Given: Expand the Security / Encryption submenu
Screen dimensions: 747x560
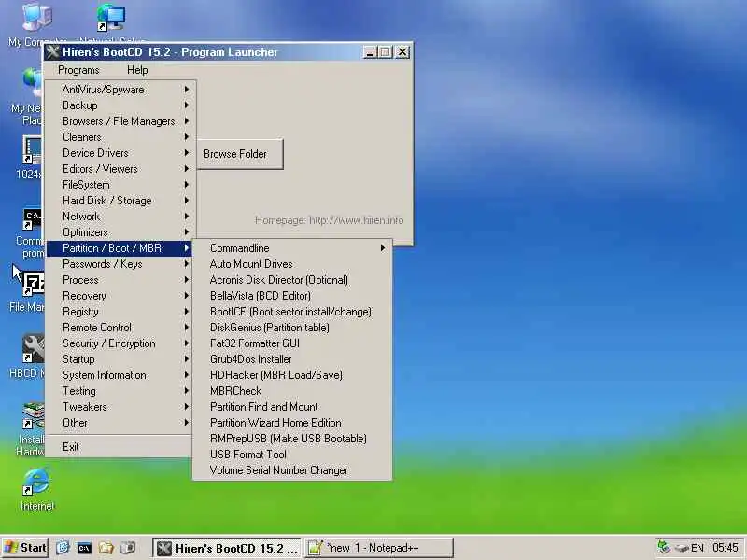Looking at the screenshot, I should (x=120, y=343).
